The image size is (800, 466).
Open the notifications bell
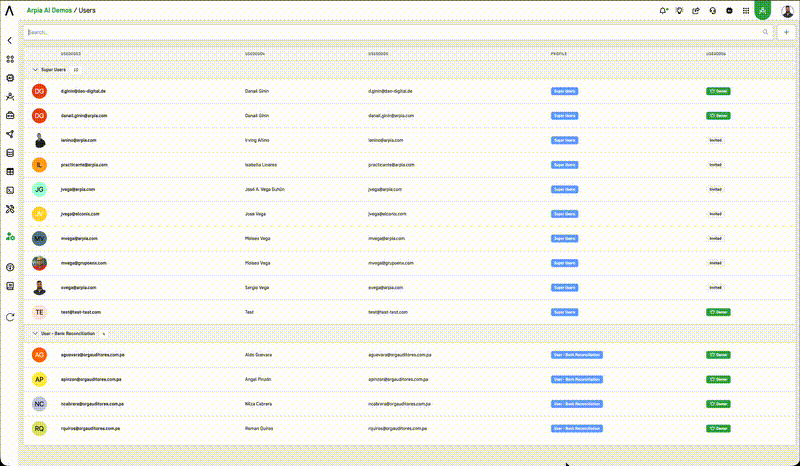pyautogui.click(x=663, y=10)
